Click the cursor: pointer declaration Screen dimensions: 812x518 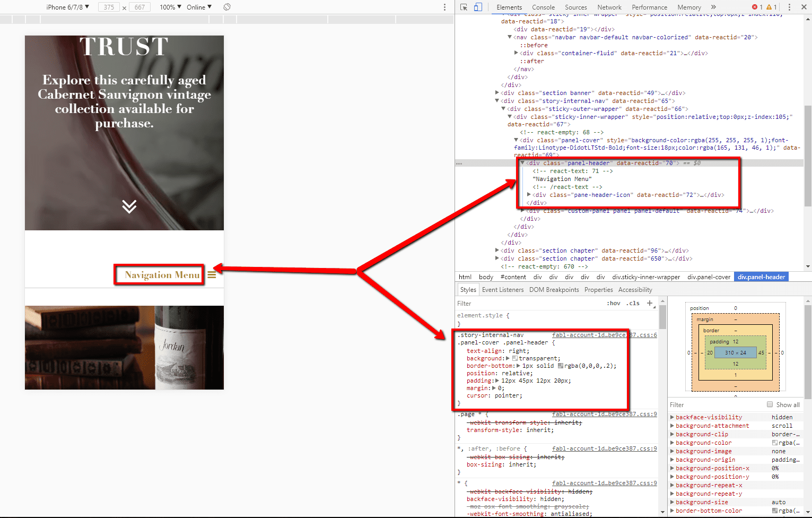(x=494, y=395)
